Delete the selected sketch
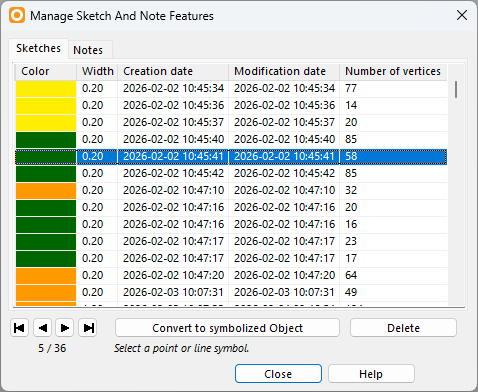 (x=403, y=328)
